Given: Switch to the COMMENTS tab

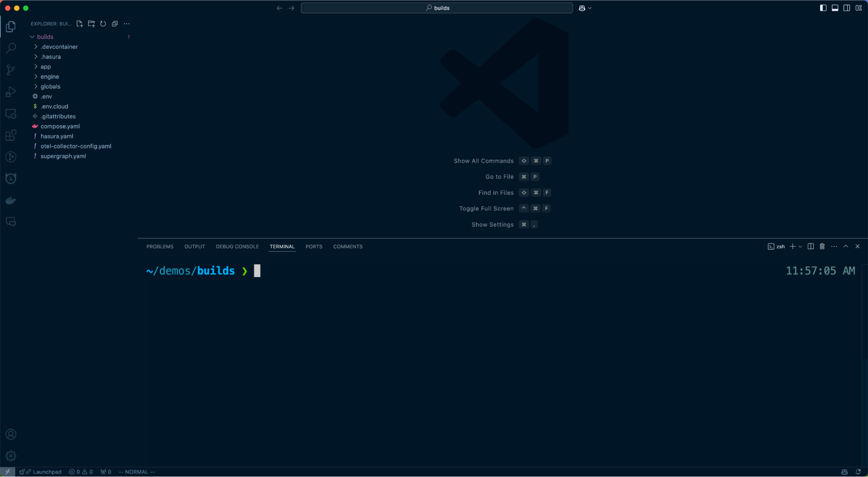Looking at the screenshot, I should point(347,247).
